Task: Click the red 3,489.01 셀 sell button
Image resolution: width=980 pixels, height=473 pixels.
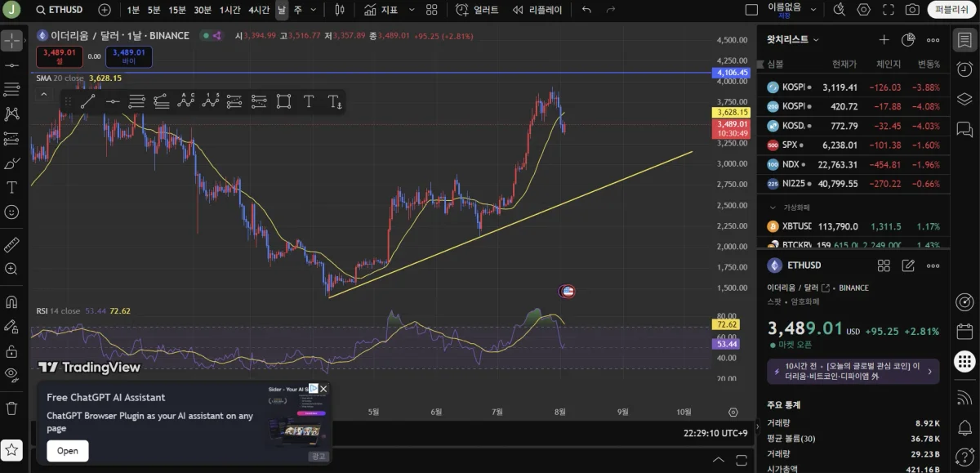Action: (x=60, y=56)
